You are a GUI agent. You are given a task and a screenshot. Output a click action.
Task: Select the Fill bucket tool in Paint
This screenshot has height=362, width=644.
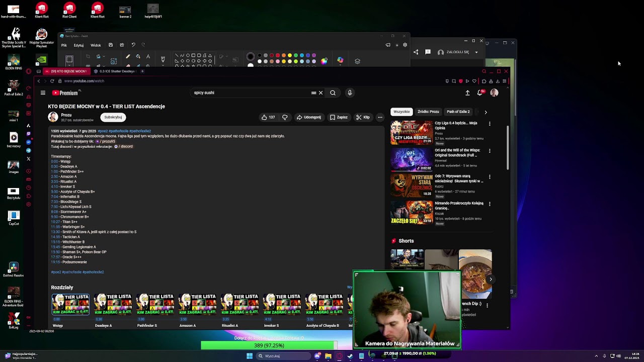pos(138,56)
